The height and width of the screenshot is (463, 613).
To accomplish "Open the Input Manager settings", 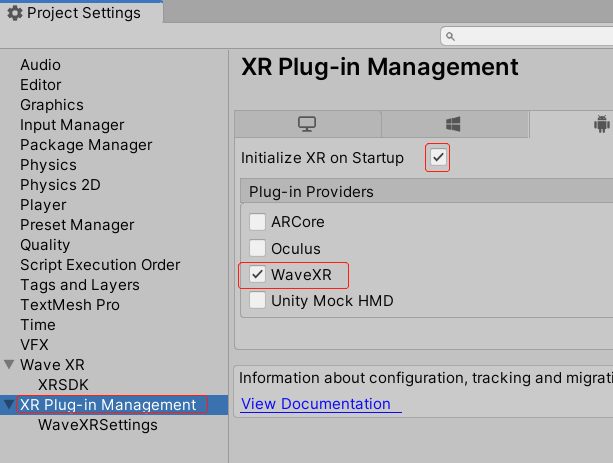I will 72,125.
